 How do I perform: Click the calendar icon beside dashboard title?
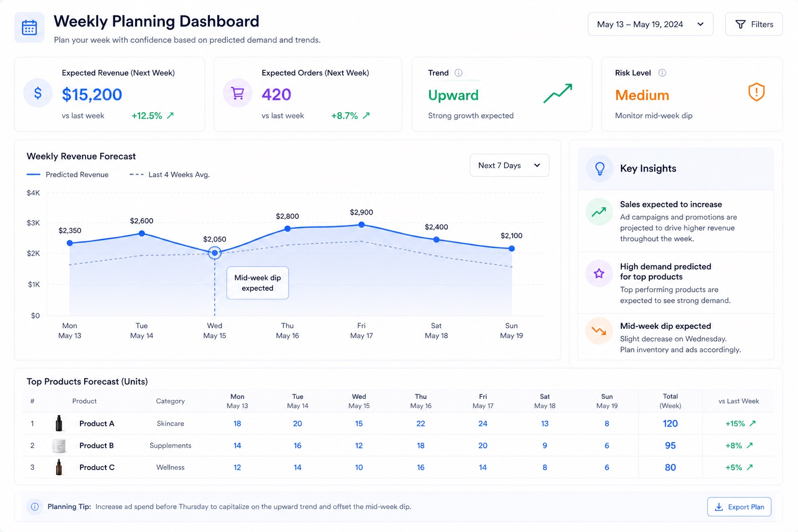coord(30,28)
